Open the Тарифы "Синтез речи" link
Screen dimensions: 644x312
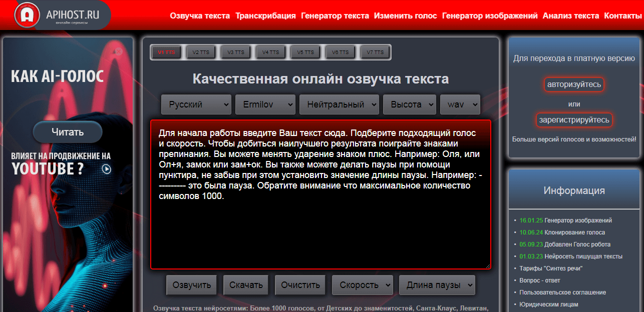coord(551,268)
